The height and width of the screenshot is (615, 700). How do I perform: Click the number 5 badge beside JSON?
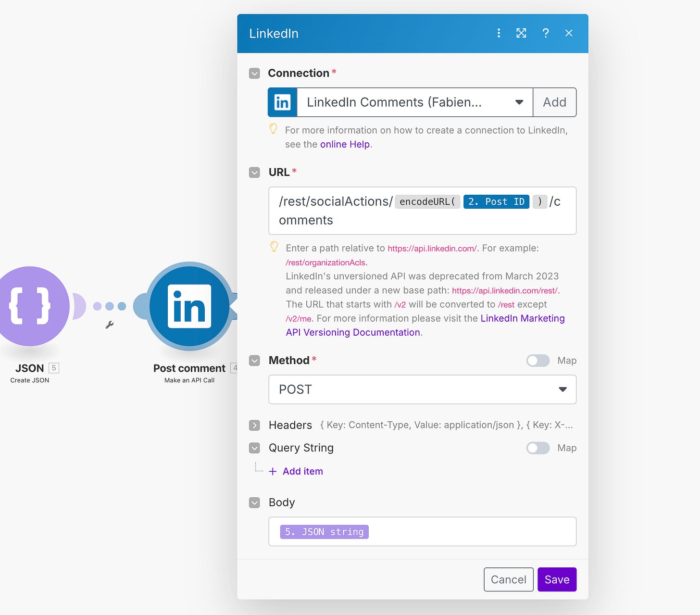(x=54, y=368)
